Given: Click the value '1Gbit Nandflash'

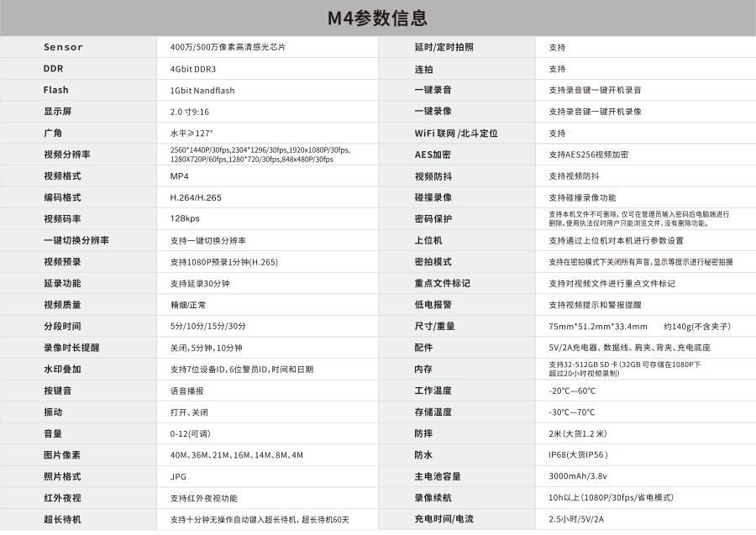Looking at the screenshot, I should click(x=202, y=91).
